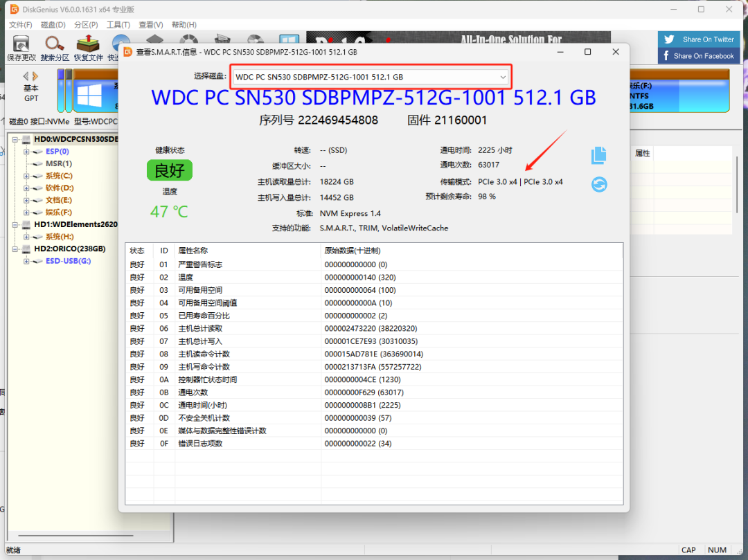Image resolution: width=748 pixels, height=560 pixels.
Task: Click the HD2 hard disk icon in tree
Action: 26,249
